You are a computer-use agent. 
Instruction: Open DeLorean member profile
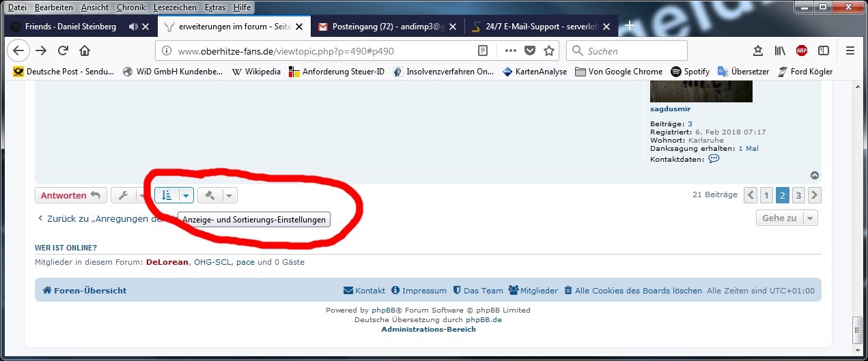tap(167, 262)
